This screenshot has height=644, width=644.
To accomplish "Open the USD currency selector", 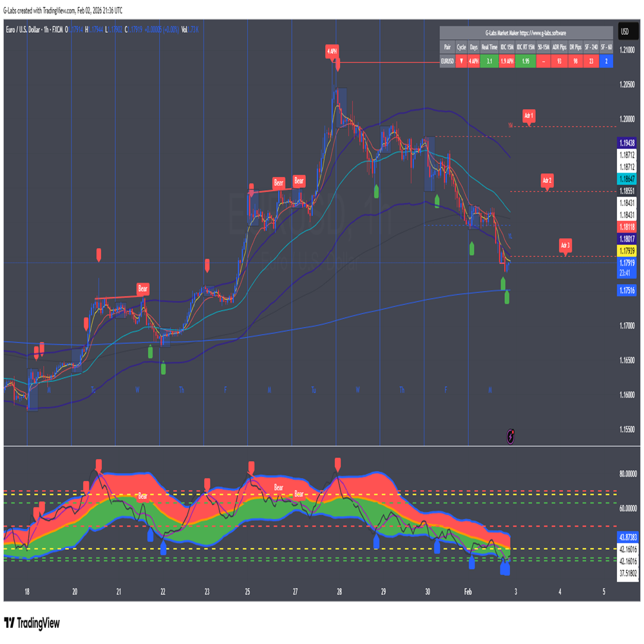I will (x=624, y=32).
